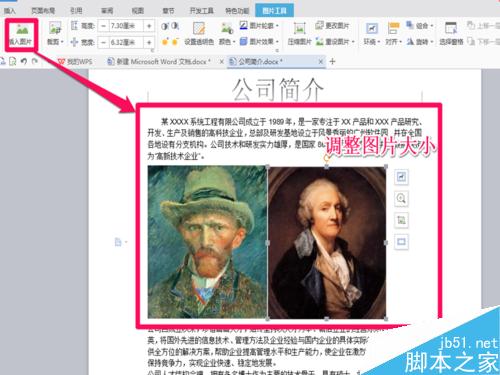Select the Van Gogh self-portrait image
Image resolution: width=500 pixels, height=375 pixels.
207,242
